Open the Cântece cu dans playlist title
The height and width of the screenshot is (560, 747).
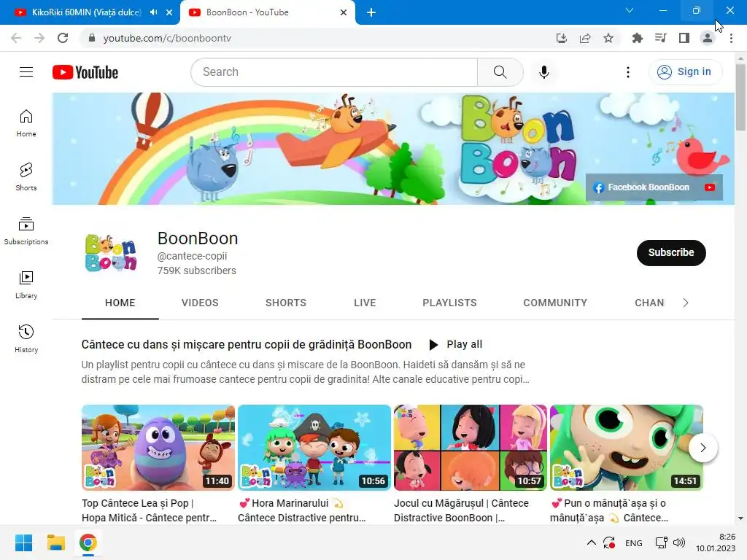pyautogui.click(x=247, y=344)
